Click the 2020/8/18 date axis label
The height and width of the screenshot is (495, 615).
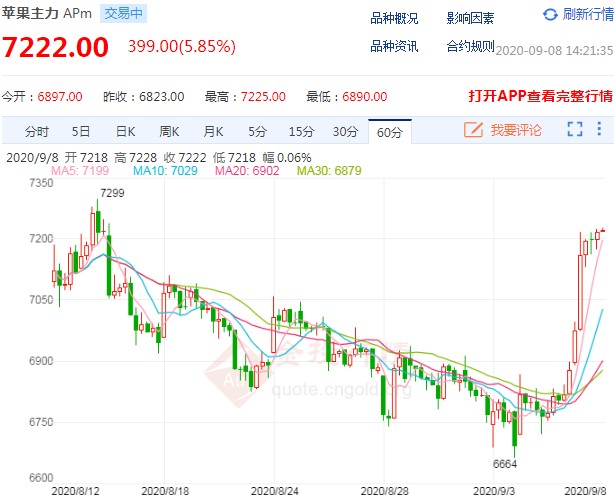coord(165,490)
